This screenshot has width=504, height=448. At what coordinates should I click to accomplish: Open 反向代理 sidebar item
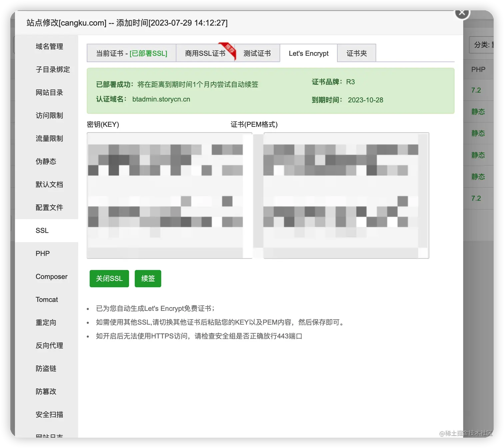pos(47,346)
